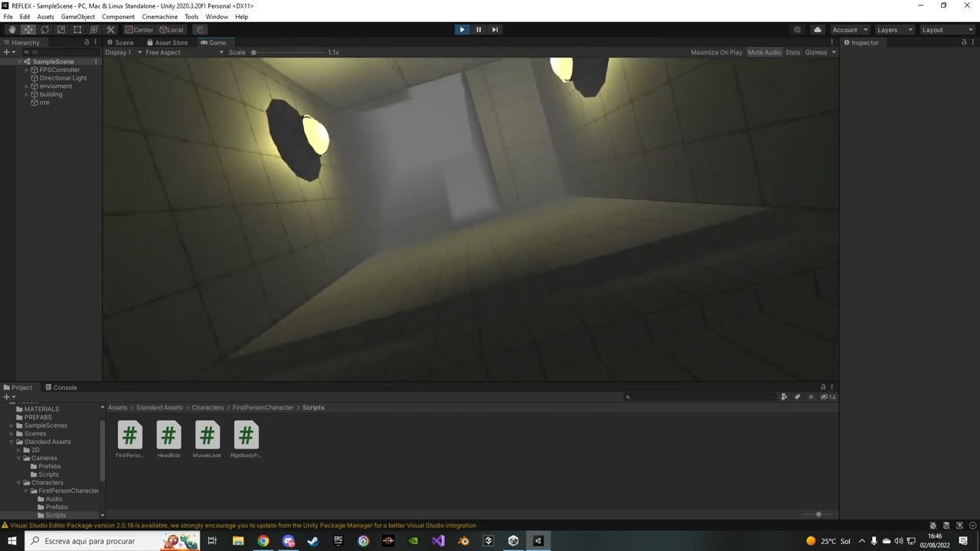Open the Layout dropdown

click(x=947, y=30)
